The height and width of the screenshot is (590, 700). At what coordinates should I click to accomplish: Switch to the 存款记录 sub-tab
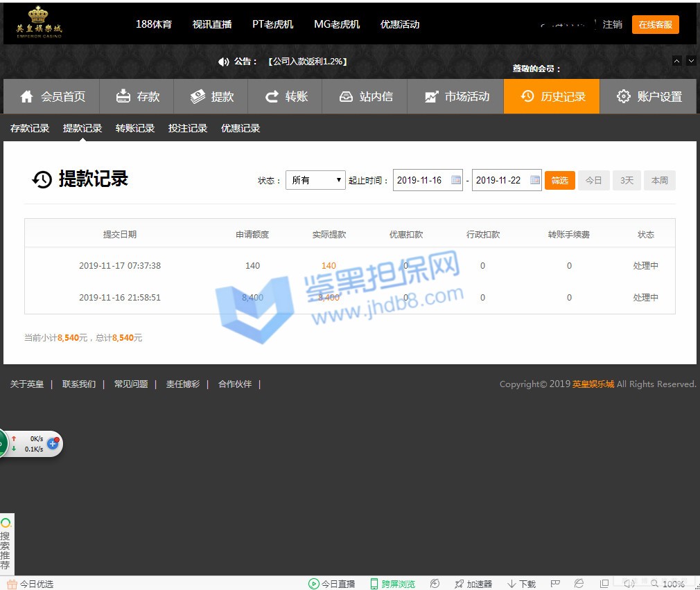click(x=30, y=128)
